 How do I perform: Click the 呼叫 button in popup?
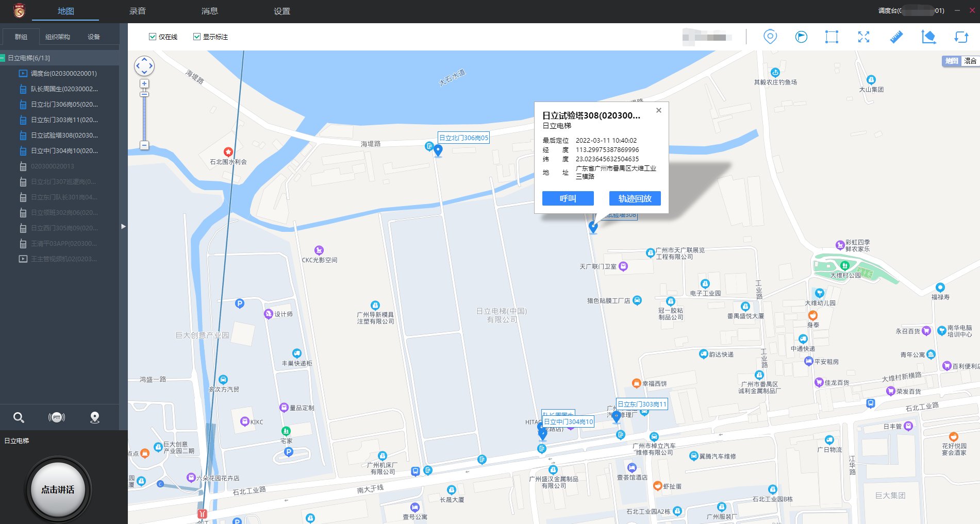568,198
